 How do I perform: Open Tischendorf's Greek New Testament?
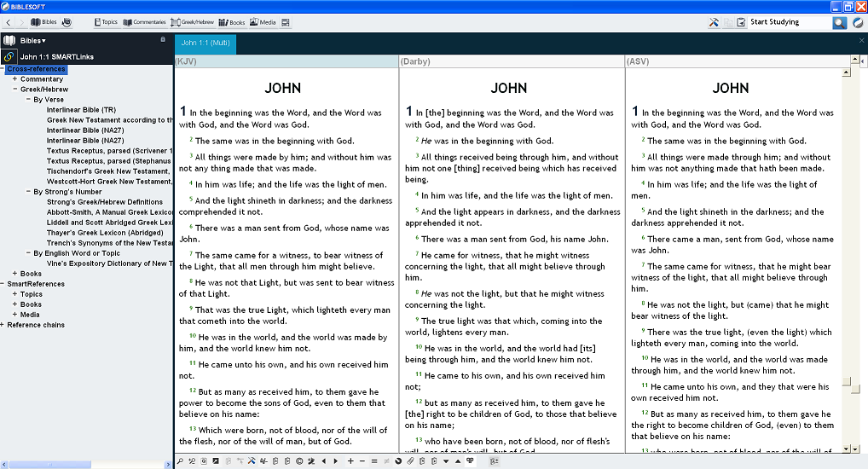[x=108, y=171]
